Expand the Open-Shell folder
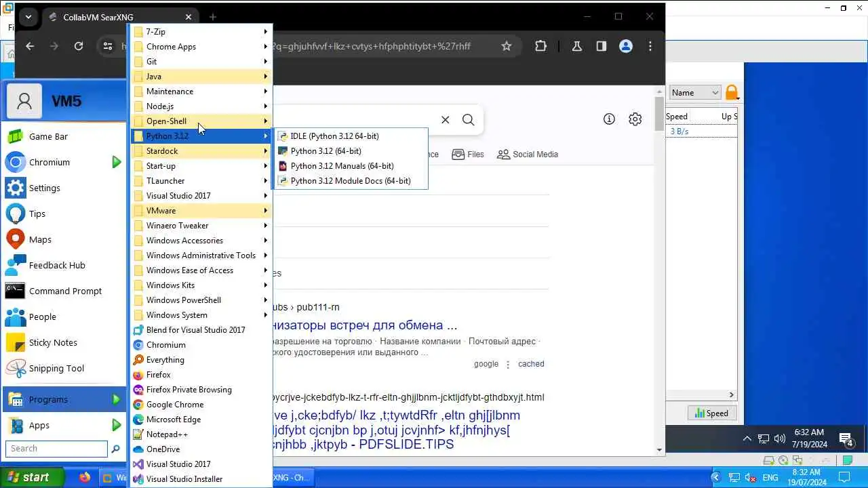 (201, 121)
